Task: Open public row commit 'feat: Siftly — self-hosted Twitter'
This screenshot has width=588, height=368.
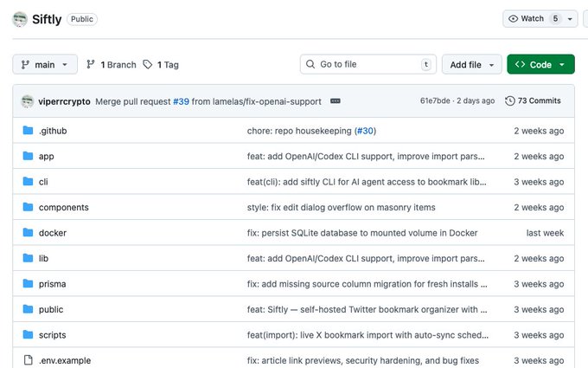Action: coord(367,309)
